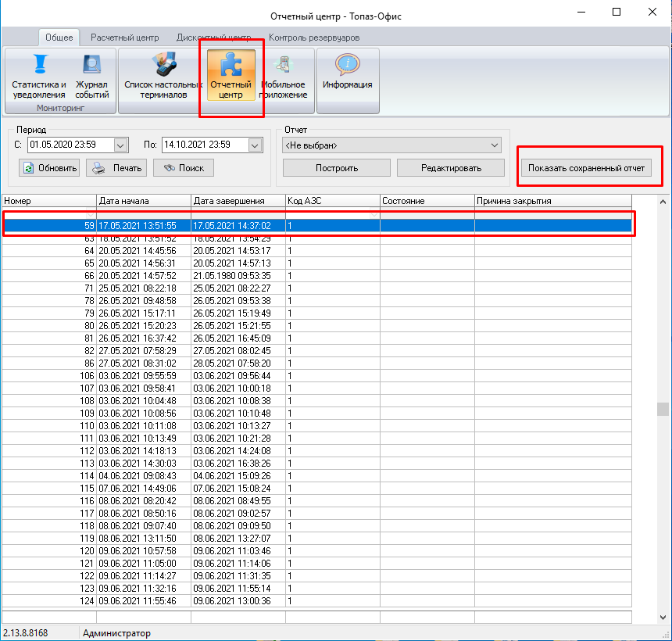
Task: Click Показать сохраненный отчет
Action: coord(586,167)
